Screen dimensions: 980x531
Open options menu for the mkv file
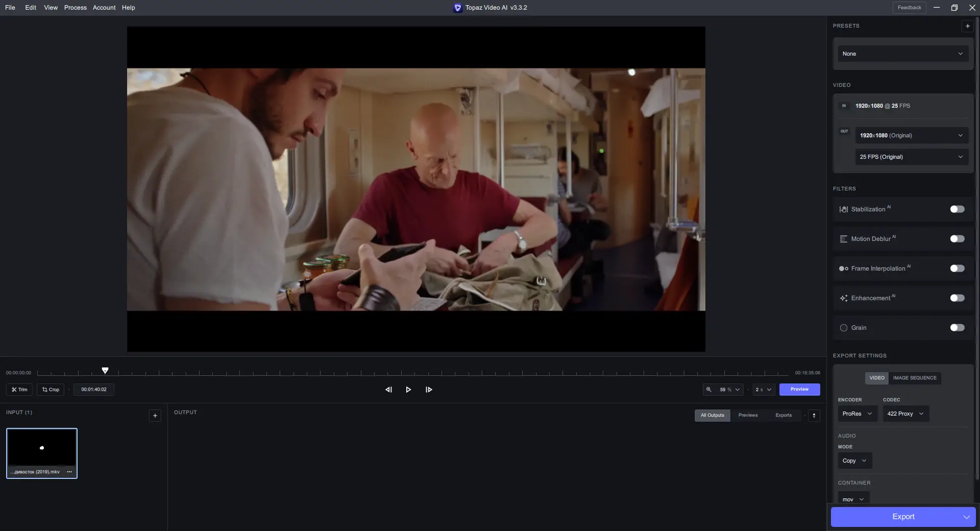point(69,472)
